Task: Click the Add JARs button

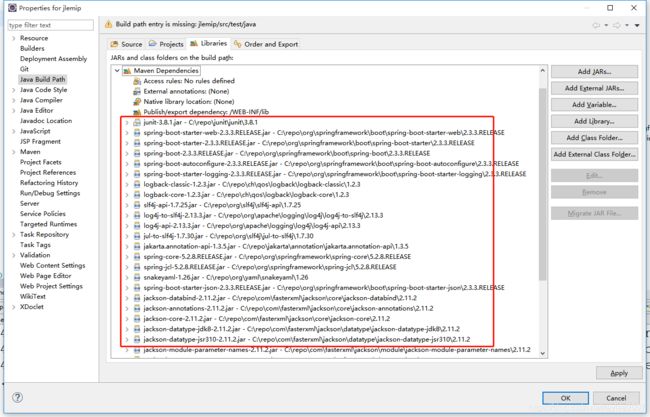Action: [594, 72]
